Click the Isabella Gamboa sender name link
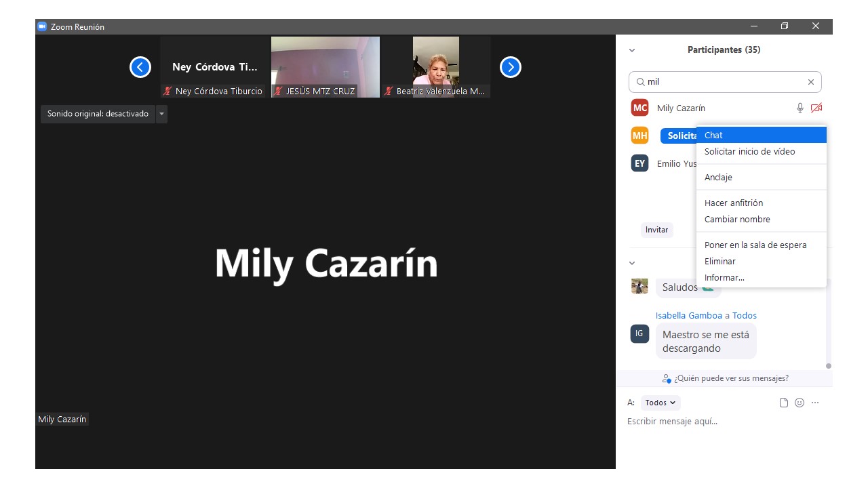The width and height of the screenshot is (868, 488). (x=689, y=315)
